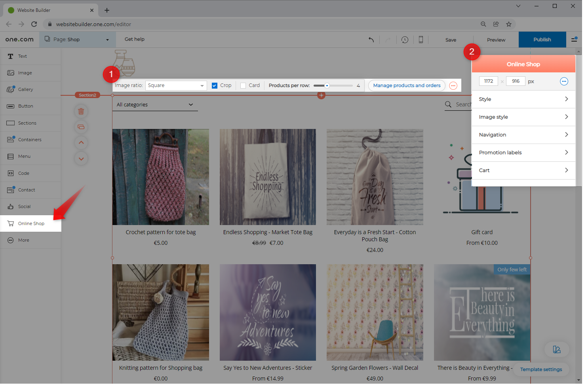
Task: Open more options in Online Shop panel
Action: click(x=564, y=81)
